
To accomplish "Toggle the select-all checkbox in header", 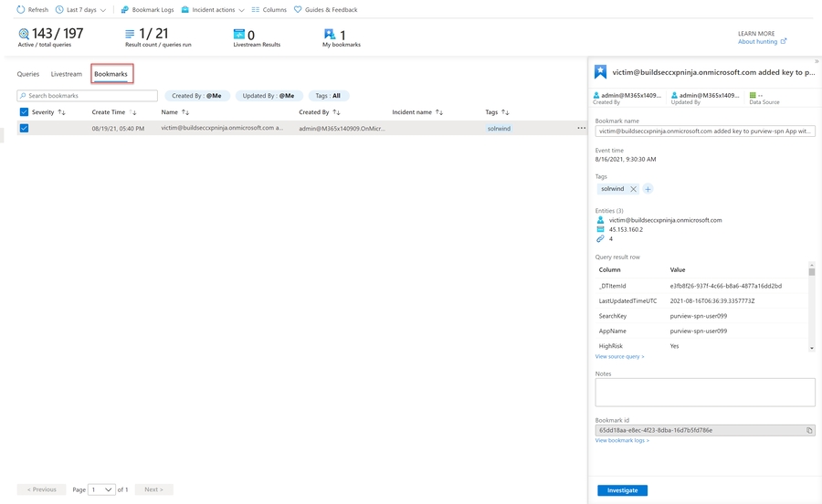I will point(24,112).
